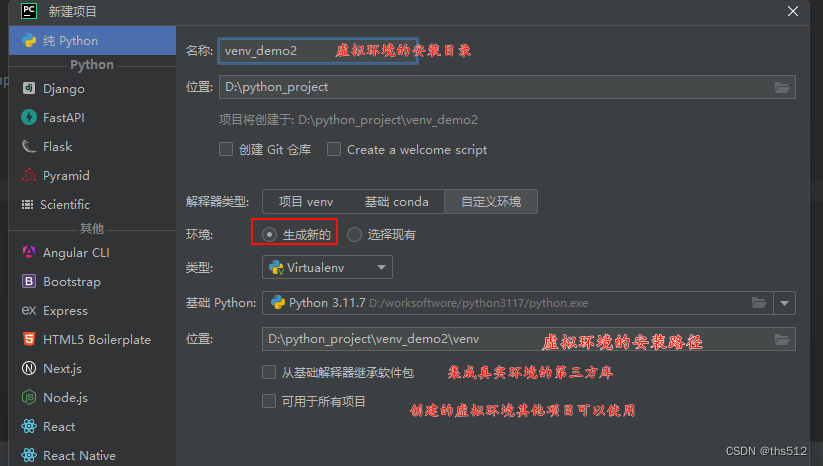This screenshot has height=466, width=823.
Task: Select the Flask project icon
Action: [29, 146]
